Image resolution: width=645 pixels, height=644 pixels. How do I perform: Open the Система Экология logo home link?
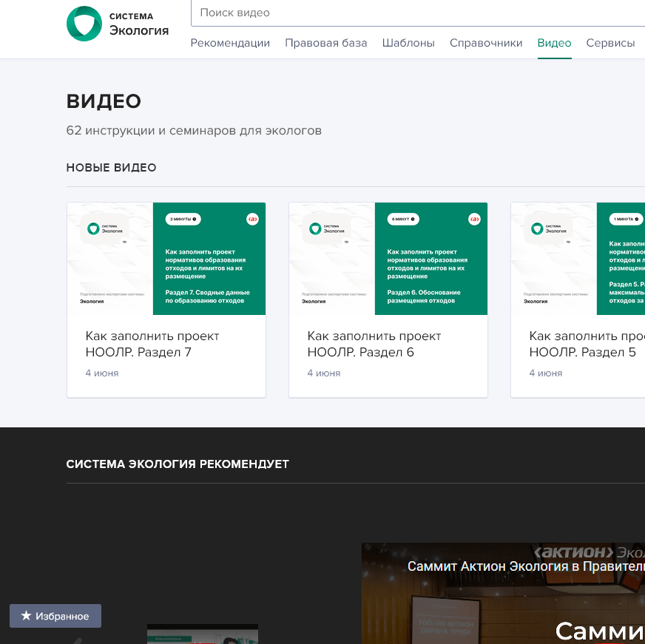point(118,24)
